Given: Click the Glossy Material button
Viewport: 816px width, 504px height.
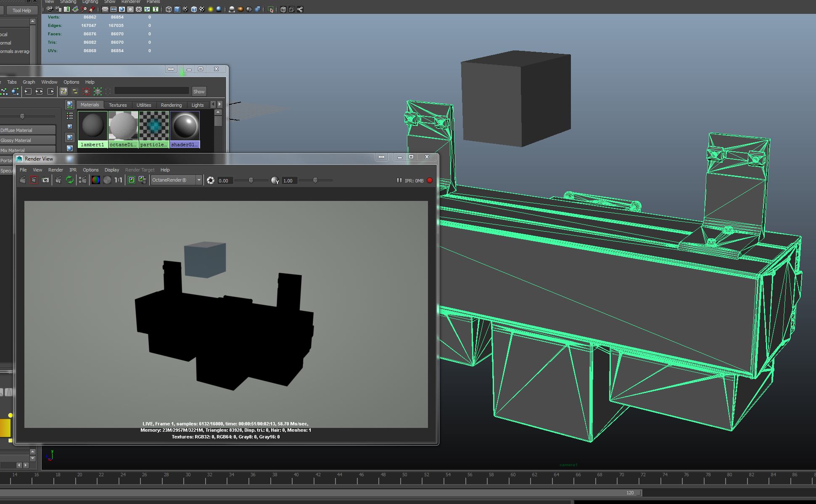Looking at the screenshot, I should tap(27, 140).
